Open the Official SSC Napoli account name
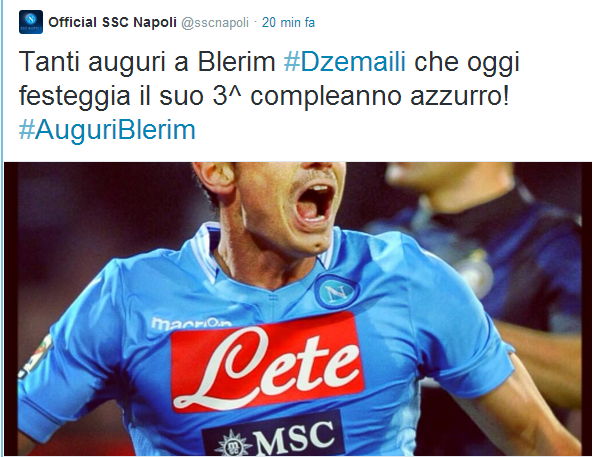The image size is (600, 457). [x=112, y=22]
